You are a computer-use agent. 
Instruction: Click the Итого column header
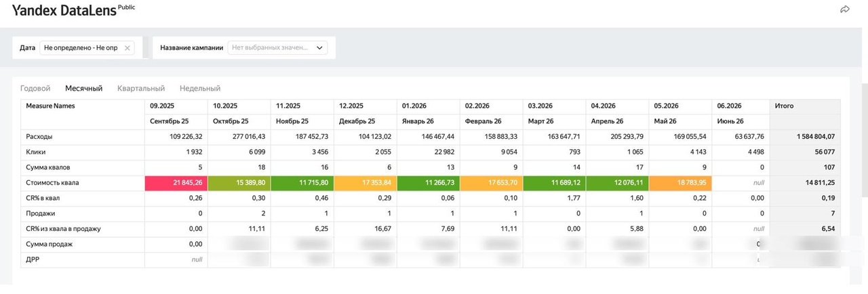click(x=805, y=106)
